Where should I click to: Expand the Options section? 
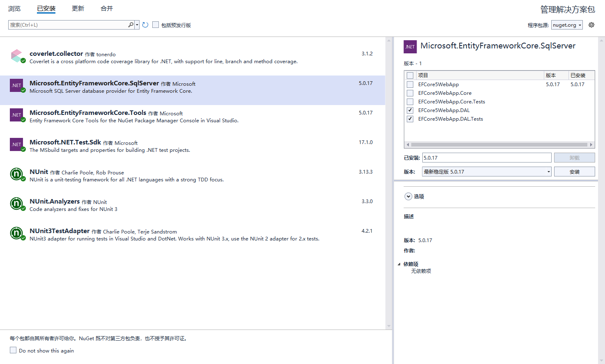pos(408,196)
